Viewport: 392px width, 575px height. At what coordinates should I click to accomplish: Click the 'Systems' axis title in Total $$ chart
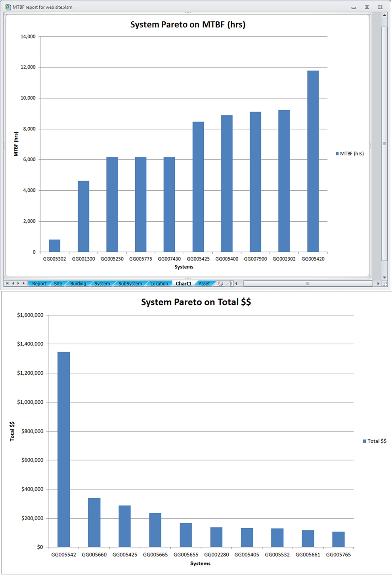200,563
